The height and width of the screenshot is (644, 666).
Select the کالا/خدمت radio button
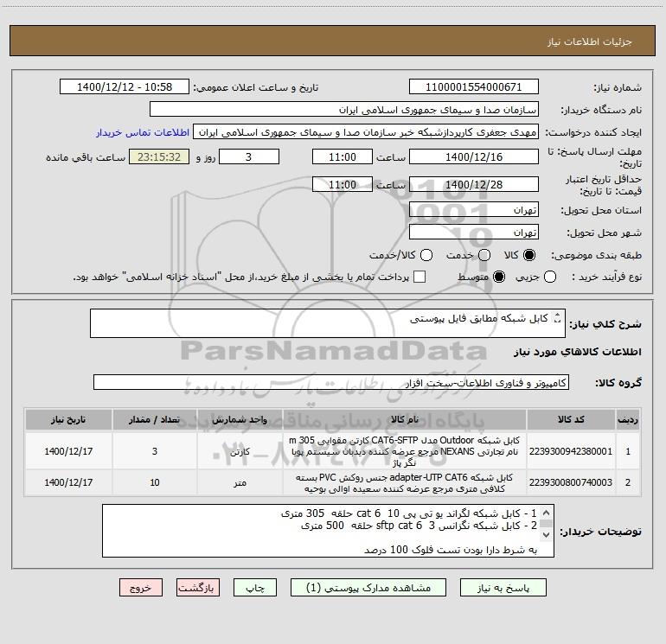pyautogui.click(x=426, y=255)
